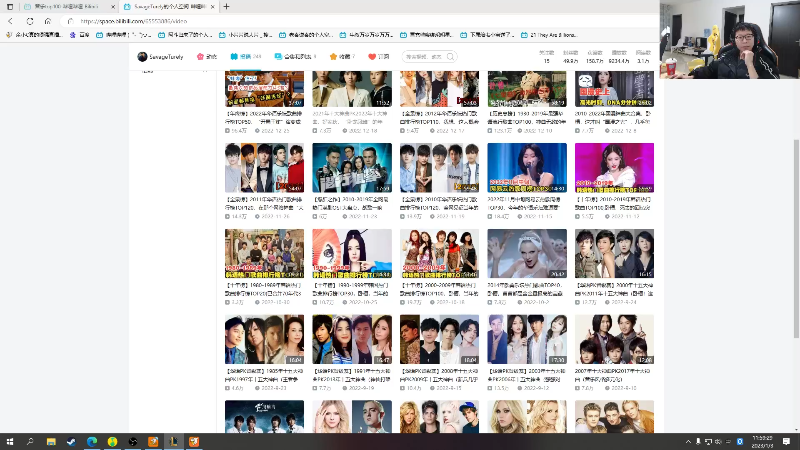
Task: Open the volume speaker tray icon
Action: (x=718, y=441)
